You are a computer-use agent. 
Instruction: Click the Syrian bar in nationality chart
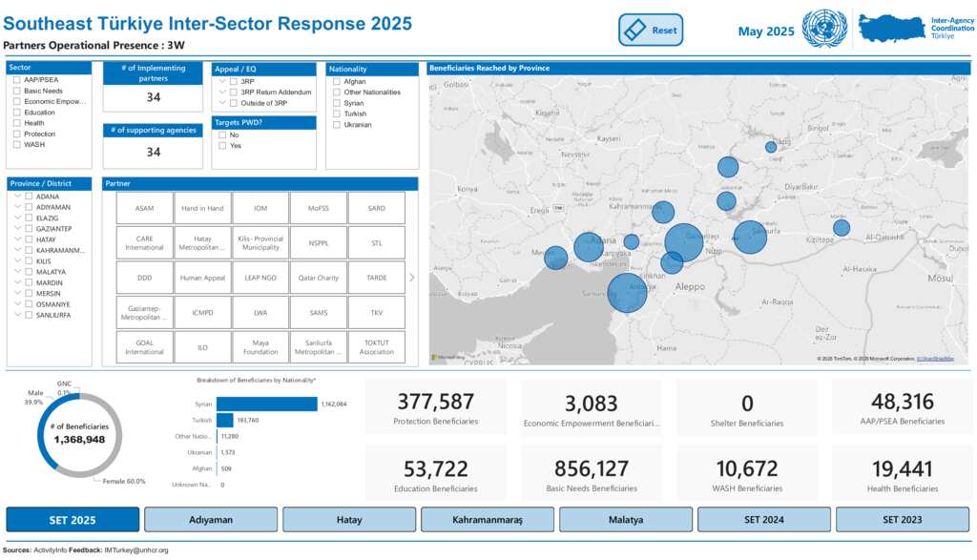(266, 404)
